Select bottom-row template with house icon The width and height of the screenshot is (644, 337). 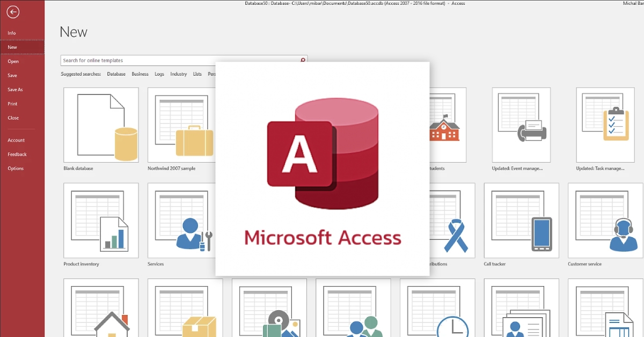point(101,307)
